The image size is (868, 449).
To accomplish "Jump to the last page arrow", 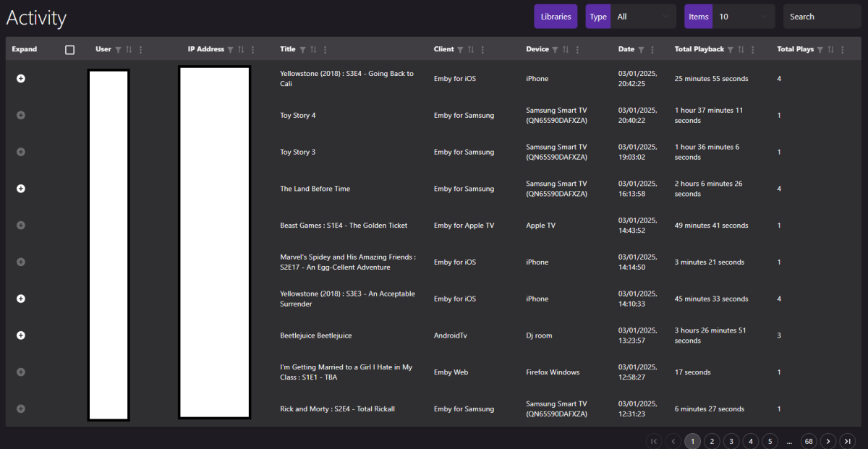I will coord(847,440).
